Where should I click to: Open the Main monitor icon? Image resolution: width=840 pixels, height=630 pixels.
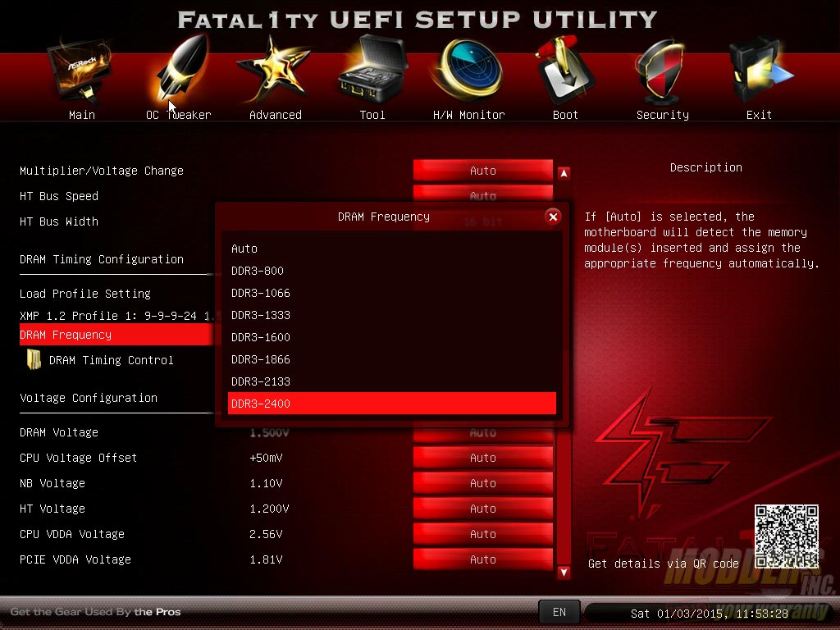[81, 71]
